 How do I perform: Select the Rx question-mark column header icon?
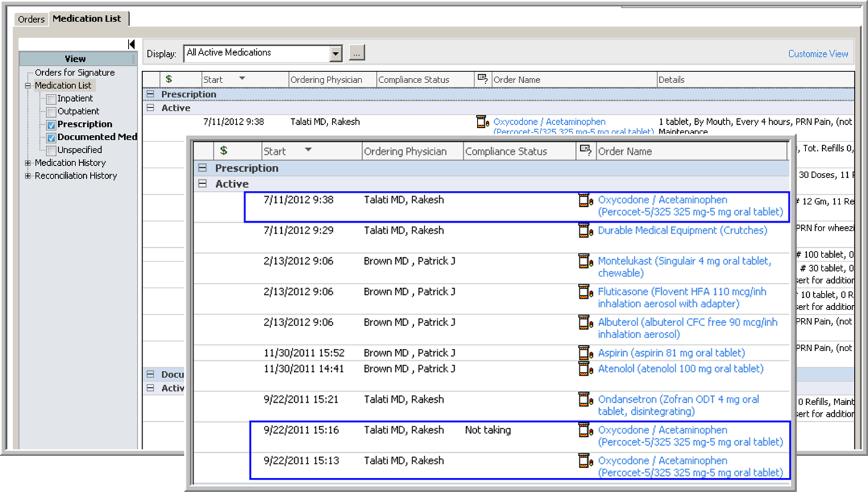coord(586,151)
